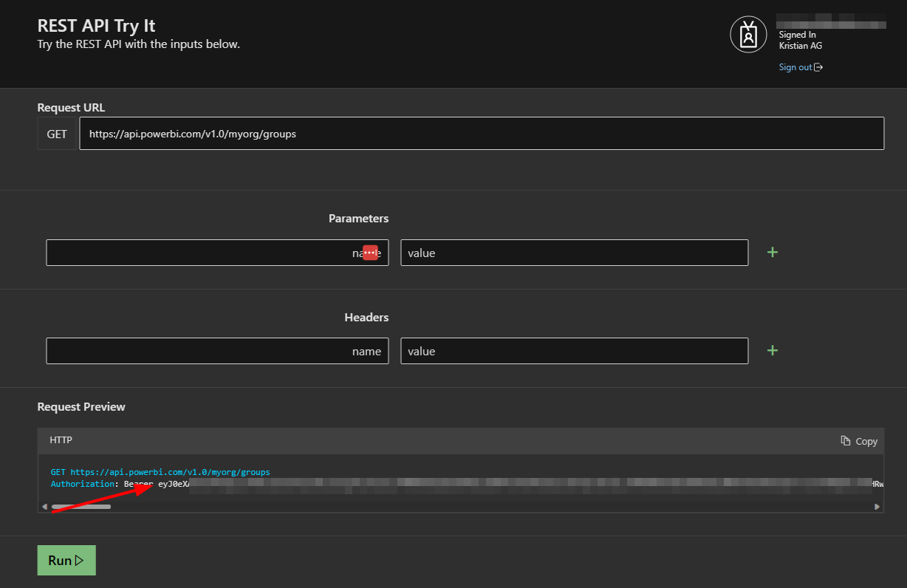This screenshot has width=907, height=588.
Task: Click the Sign out link
Action: (795, 67)
